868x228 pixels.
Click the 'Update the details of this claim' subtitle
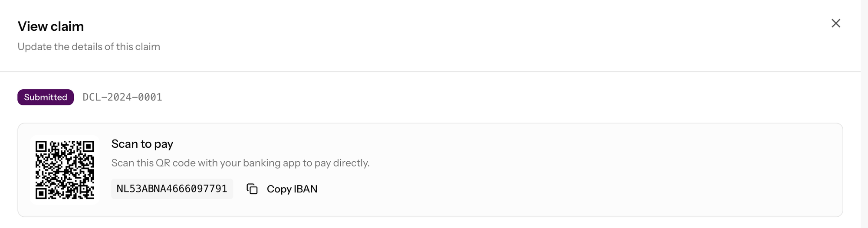(89, 47)
